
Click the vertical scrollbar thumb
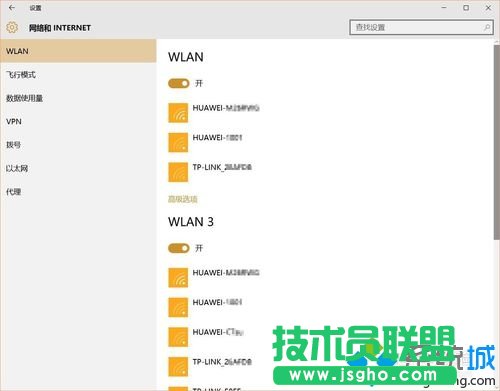(497, 142)
